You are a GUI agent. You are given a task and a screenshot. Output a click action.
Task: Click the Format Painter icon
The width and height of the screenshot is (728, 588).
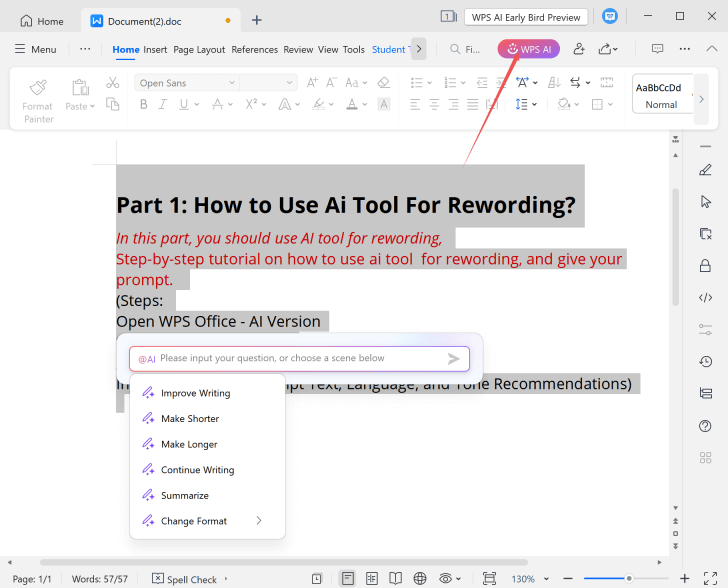38,89
